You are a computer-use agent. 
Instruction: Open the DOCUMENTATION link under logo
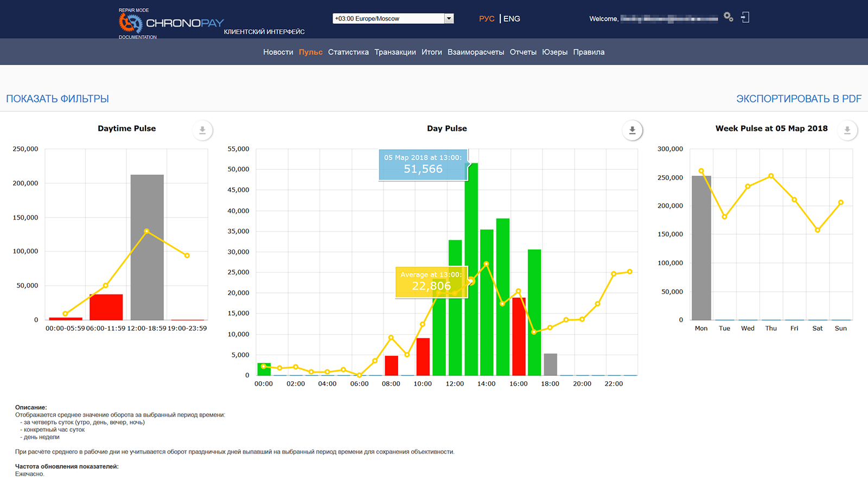138,37
